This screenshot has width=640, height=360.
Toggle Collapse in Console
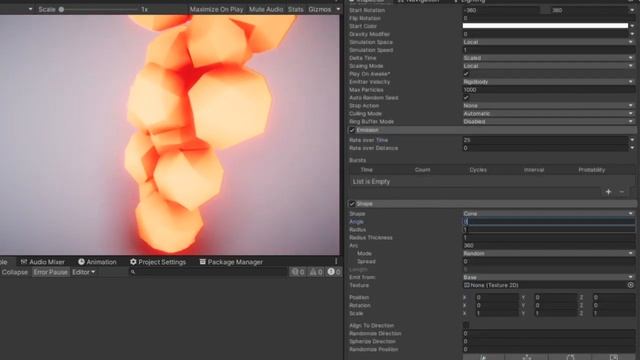(15, 272)
